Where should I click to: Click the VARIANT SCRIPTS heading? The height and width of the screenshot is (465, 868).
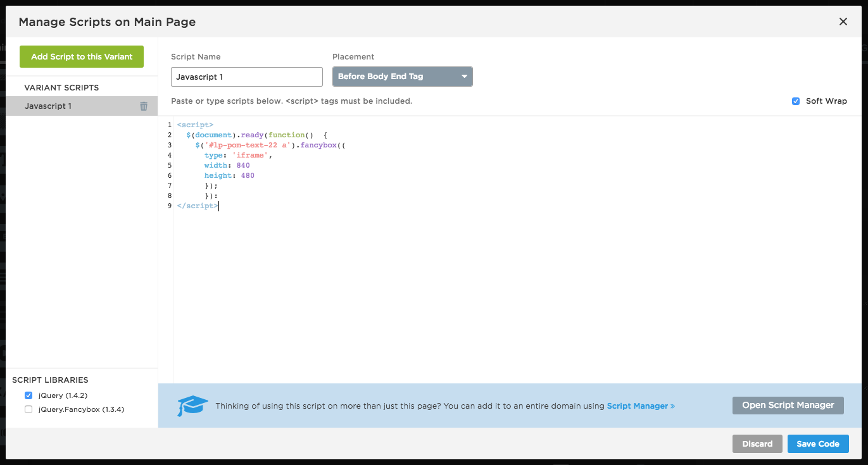click(x=61, y=88)
